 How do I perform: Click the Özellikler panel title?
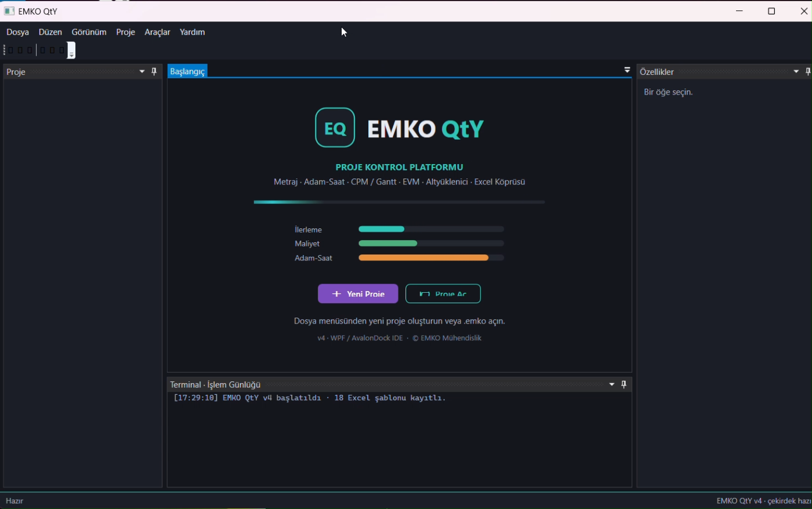click(657, 72)
